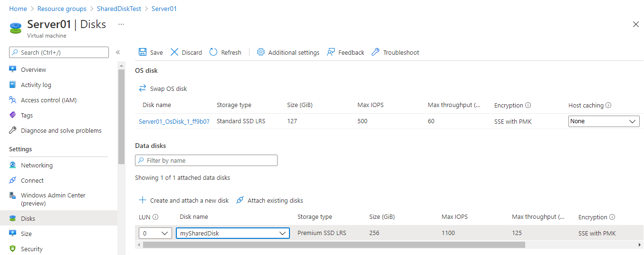Close the Disks blade with X
The image size is (644, 255).
[x=636, y=24]
